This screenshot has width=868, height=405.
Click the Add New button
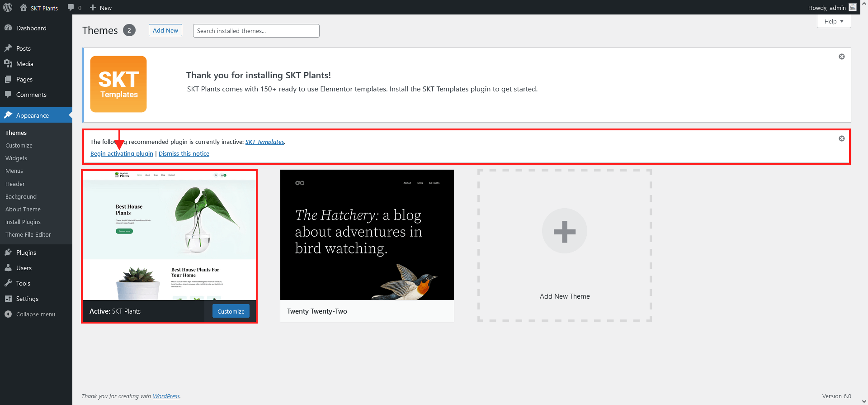165,30
